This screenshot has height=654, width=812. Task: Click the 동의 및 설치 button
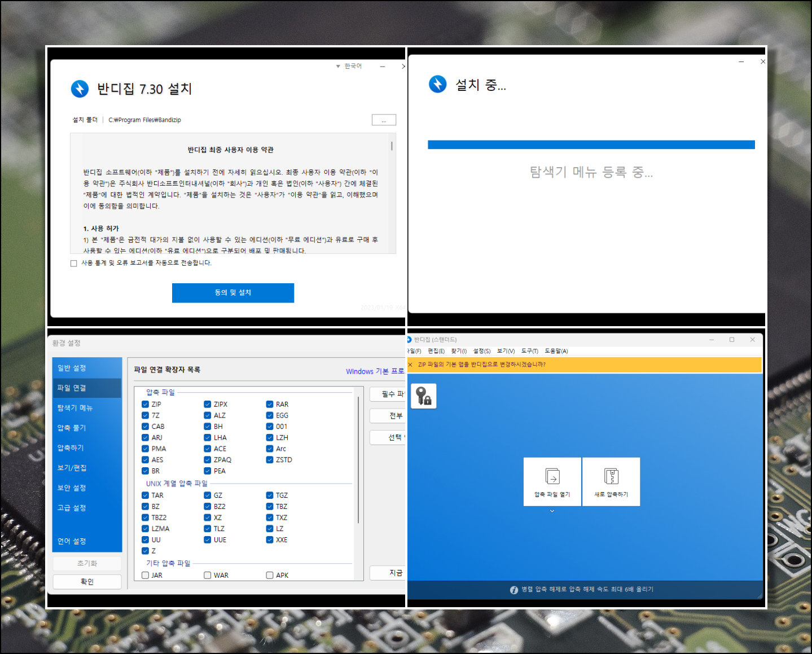click(x=233, y=293)
